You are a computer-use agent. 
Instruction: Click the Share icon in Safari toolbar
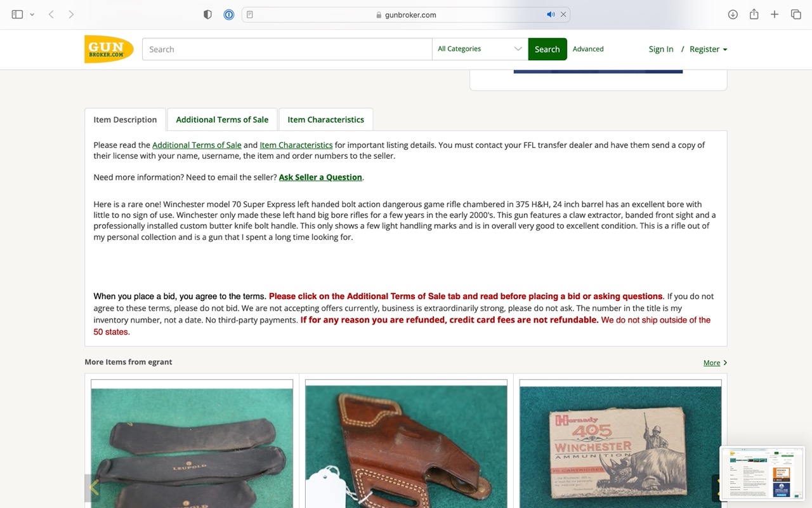[x=754, y=14]
